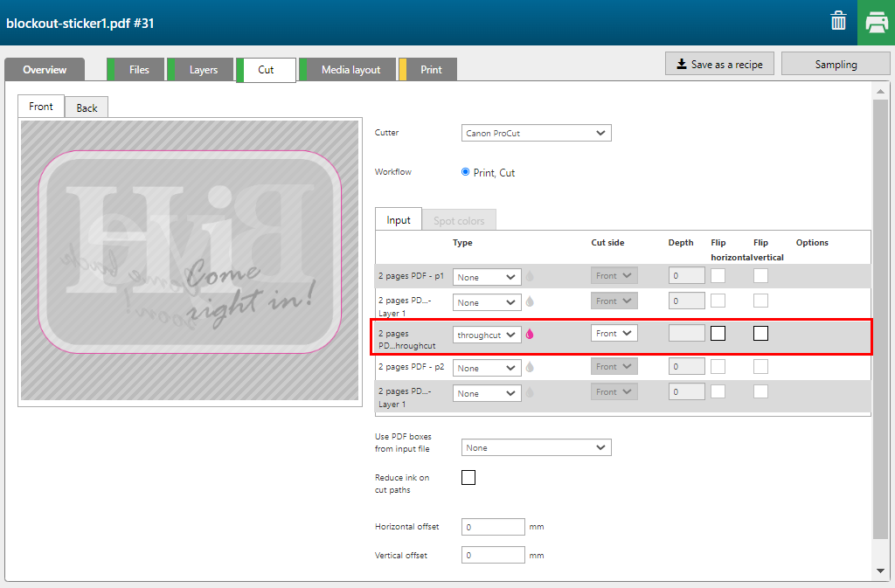
Task: Click the gray ink drop on PDF p1 row
Action: [530, 276]
